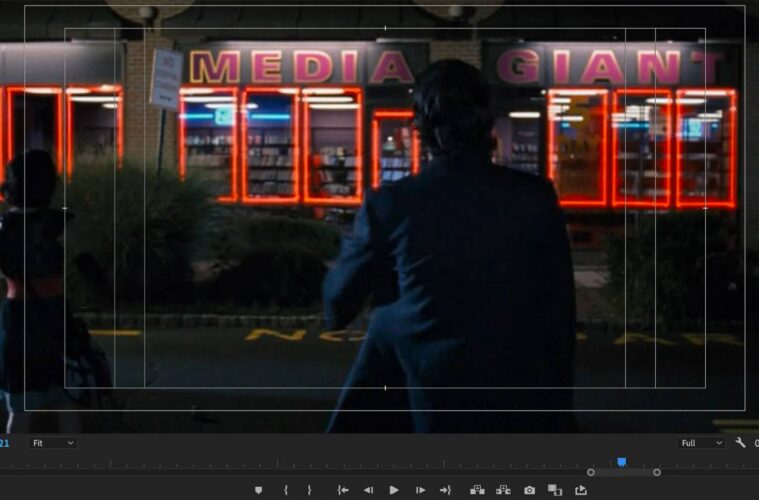Click the Mark In button
Screen dimensions: 759x500
pyautogui.click(x=286, y=490)
